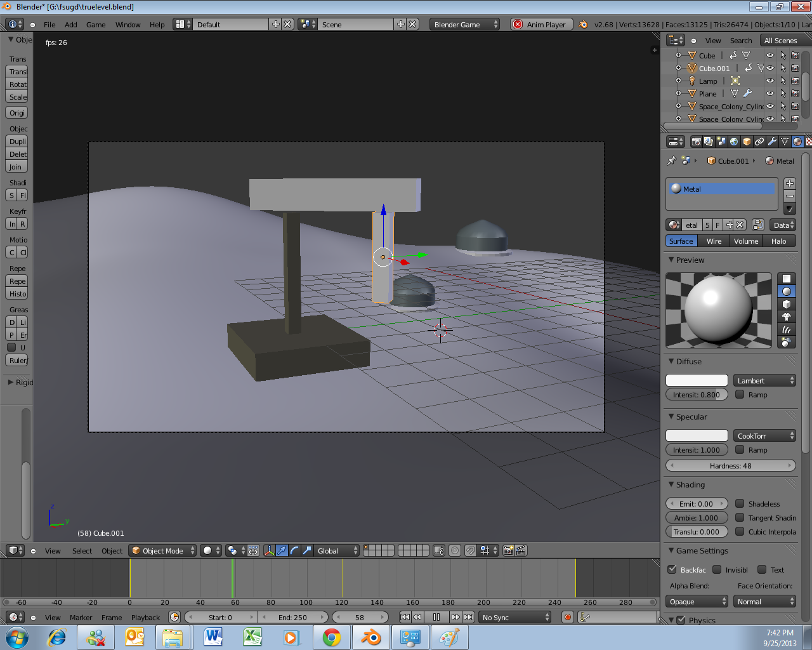Select the sphere preview shape icon
The width and height of the screenshot is (812, 650).
click(x=787, y=291)
